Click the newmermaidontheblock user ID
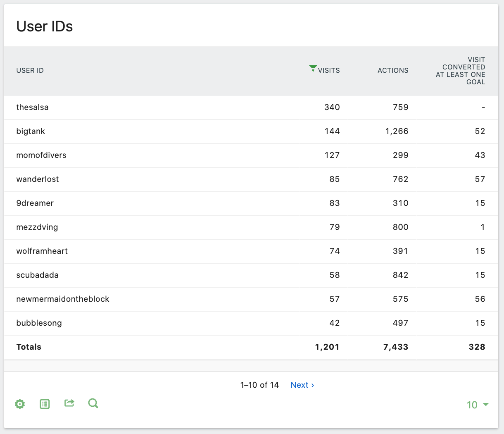 pos(63,299)
